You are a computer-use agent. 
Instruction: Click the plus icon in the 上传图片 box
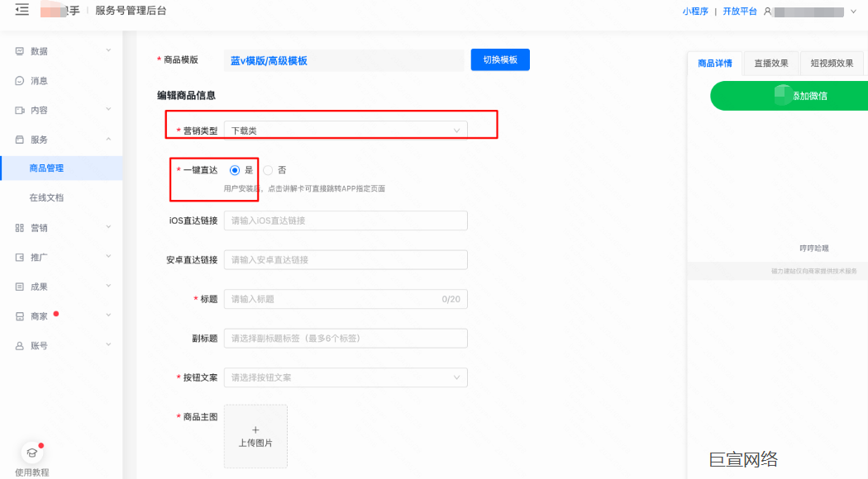pos(255,429)
